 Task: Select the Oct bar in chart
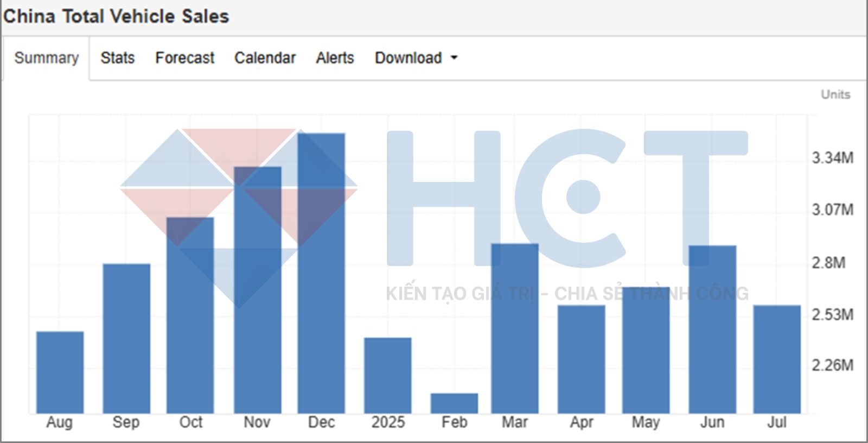(190, 315)
